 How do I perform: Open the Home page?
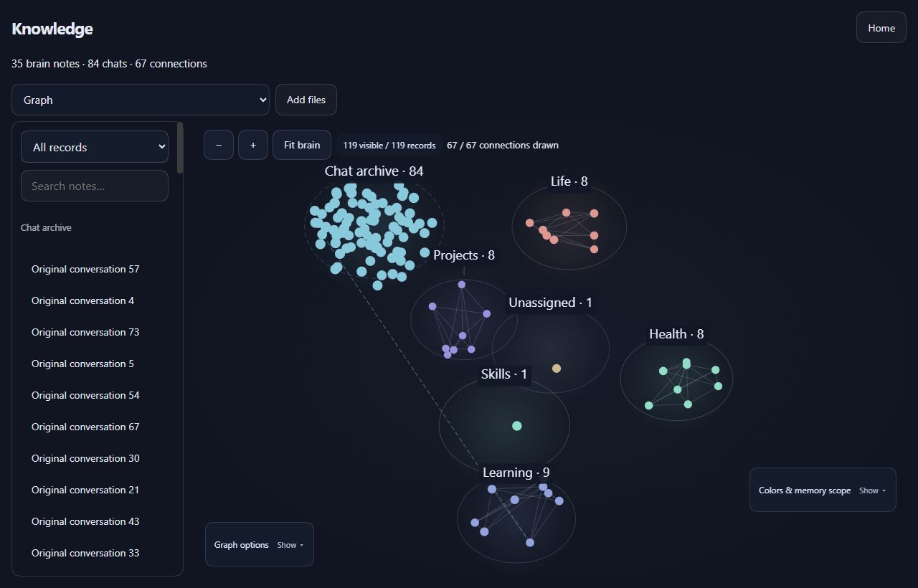tap(881, 28)
